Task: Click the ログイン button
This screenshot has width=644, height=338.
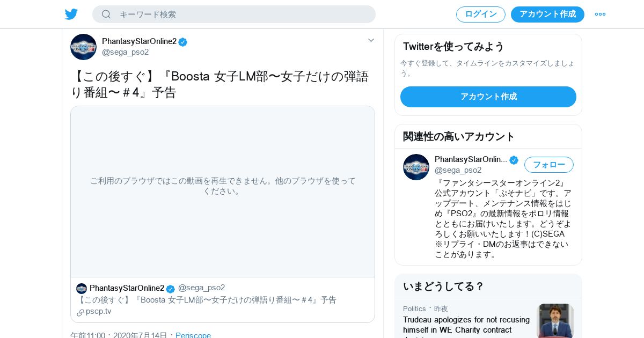Action: (x=481, y=14)
